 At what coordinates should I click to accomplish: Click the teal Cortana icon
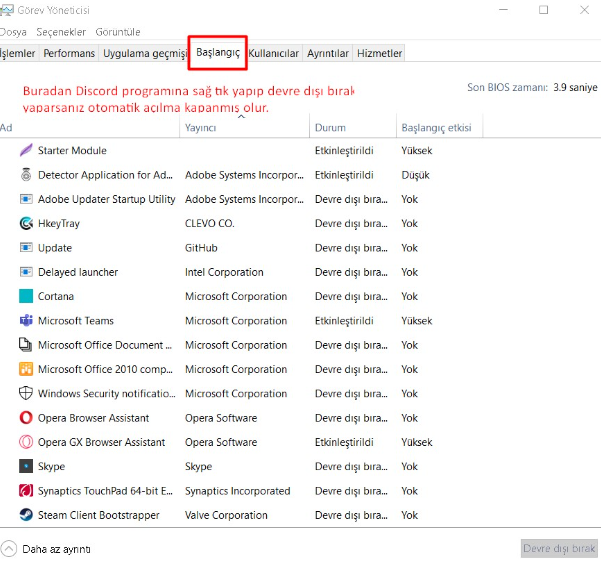click(x=26, y=296)
